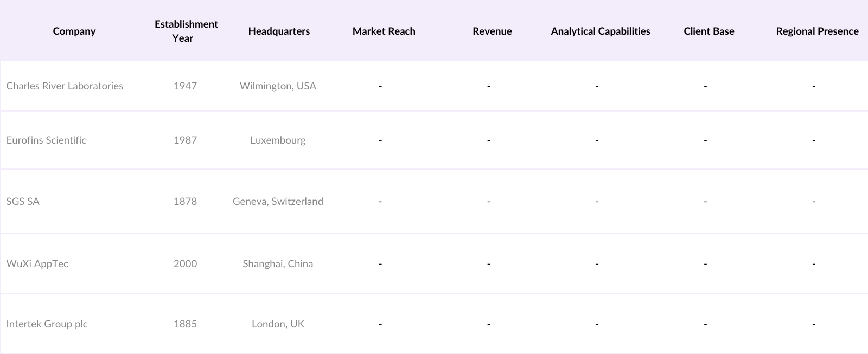Select Charles River Laboratories company cell
This screenshot has height=354, width=868.
click(x=65, y=86)
